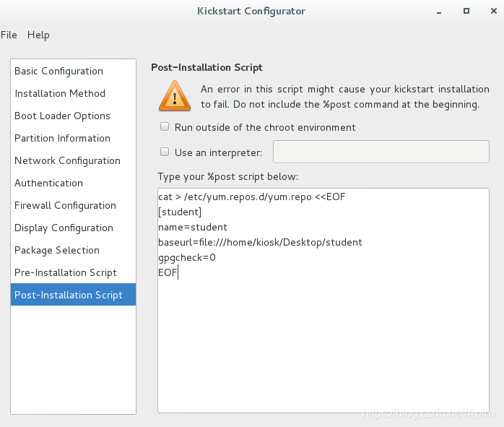Select Partition Information in sidebar
The width and height of the screenshot is (504, 427).
[x=62, y=138]
